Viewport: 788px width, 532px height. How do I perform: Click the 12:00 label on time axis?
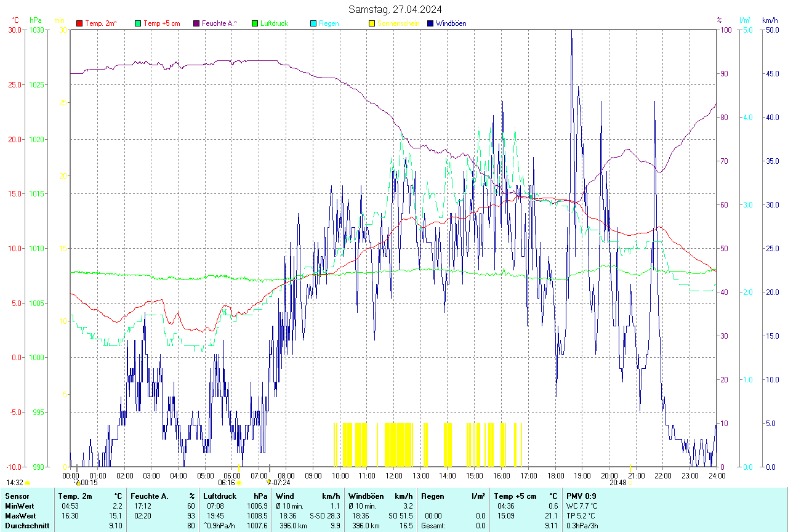[x=394, y=475]
